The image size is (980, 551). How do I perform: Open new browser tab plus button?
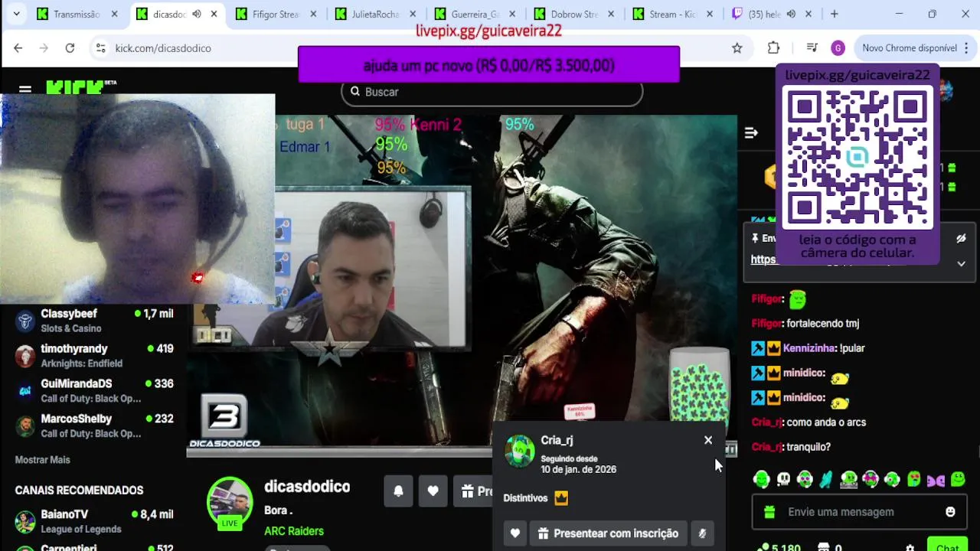pyautogui.click(x=835, y=14)
